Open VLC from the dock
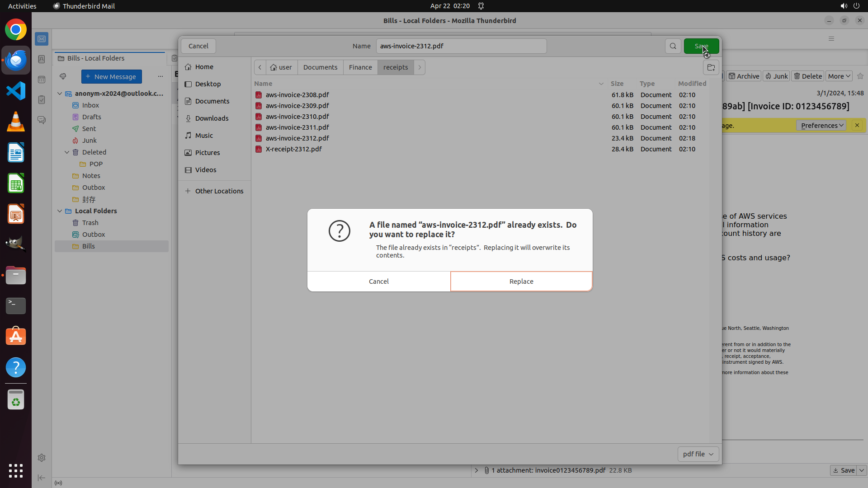Image resolution: width=868 pixels, height=488 pixels. click(16, 122)
